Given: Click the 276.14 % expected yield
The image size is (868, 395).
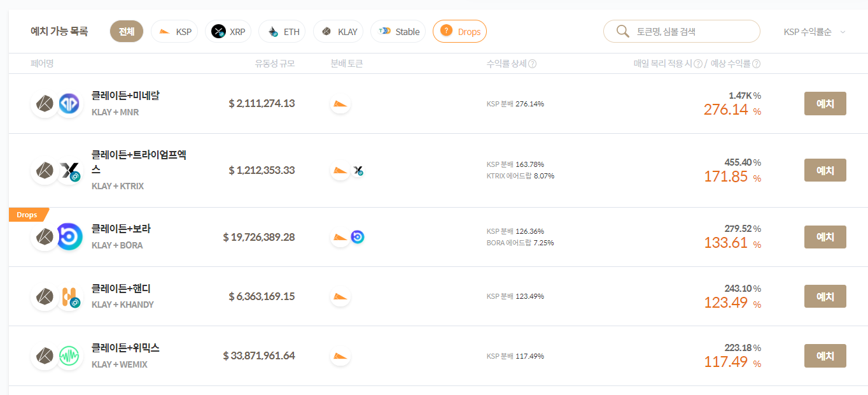Looking at the screenshot, I should [x=732, y=110].
